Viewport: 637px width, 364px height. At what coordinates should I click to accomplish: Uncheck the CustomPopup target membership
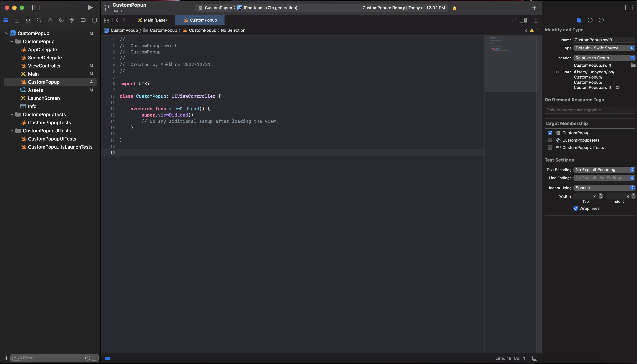pos(550,133)
